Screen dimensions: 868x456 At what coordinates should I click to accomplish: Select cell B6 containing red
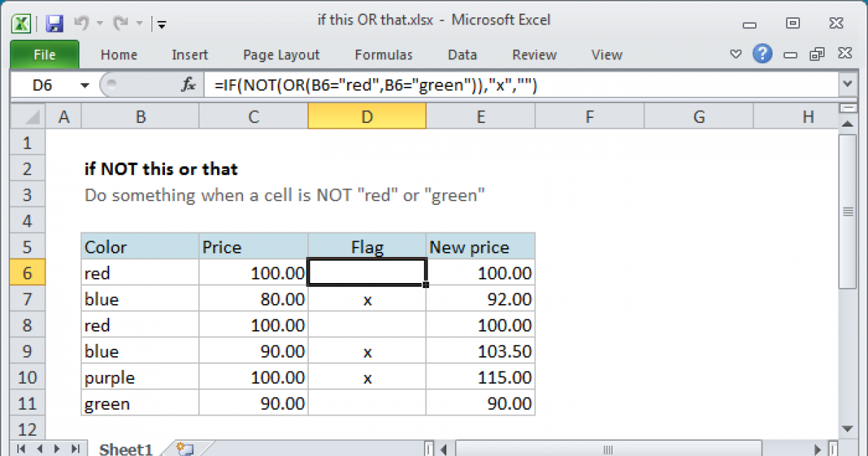137,273
